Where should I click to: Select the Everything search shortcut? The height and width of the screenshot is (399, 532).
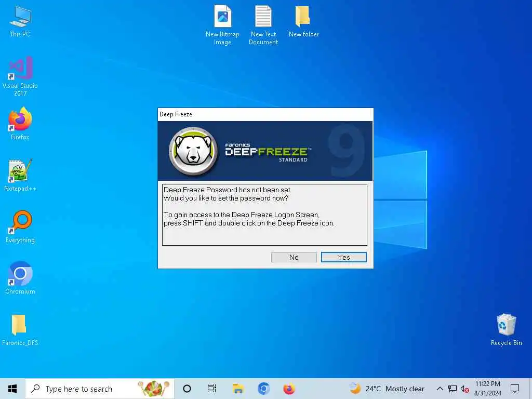click(x=20, y=227)
